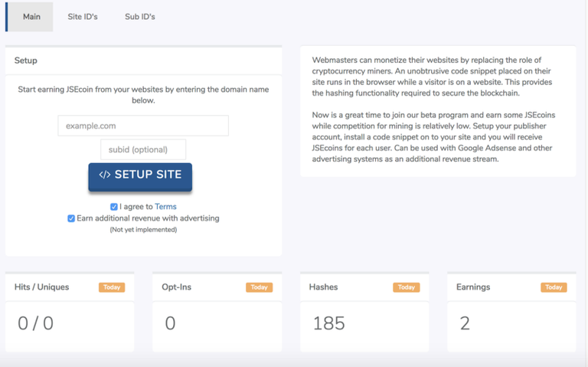Image resolution: width=588 pixels, height=367 pixels.
Task: Focus the optional subid input field
Action: pyautogui.click(x=143, y=149)
